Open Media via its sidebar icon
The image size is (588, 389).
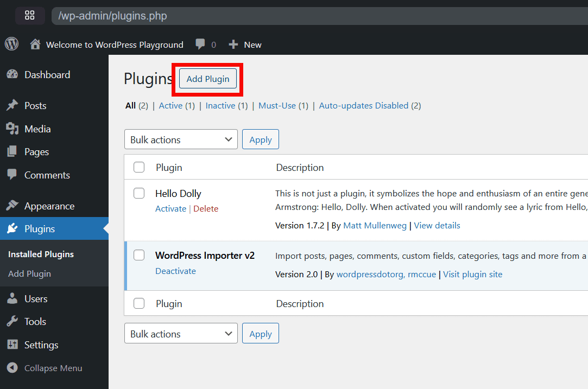pos(12,129)
